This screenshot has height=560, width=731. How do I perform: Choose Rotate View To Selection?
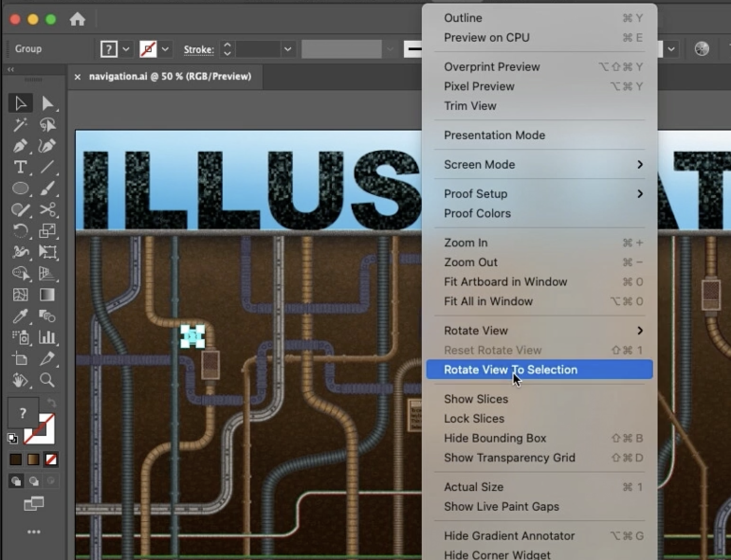click(x=539, y=370)
